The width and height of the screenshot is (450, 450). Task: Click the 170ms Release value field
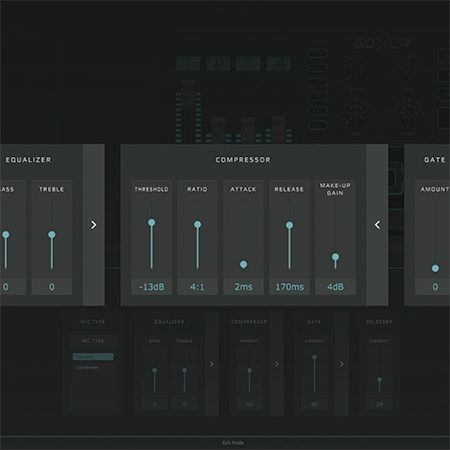pyautogui.click(x=289, y=287)
